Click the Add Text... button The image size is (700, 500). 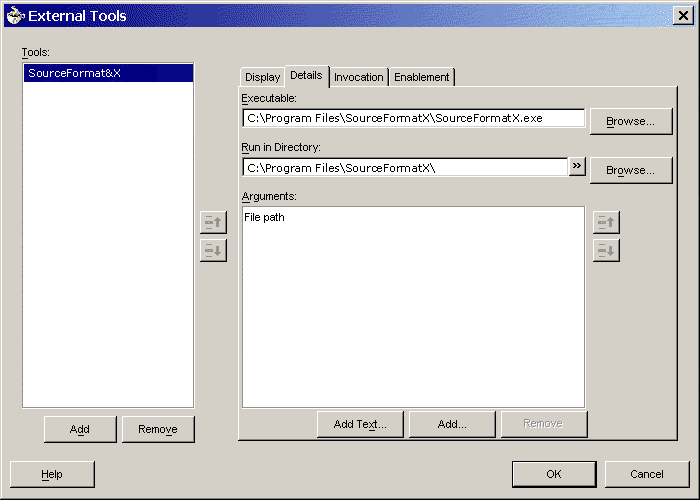(360, 424)
